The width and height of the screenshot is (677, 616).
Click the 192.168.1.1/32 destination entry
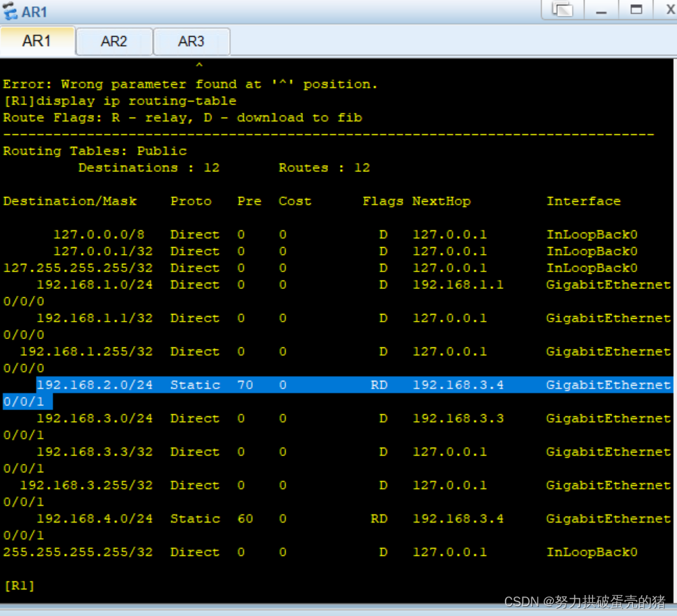point(95,318)
